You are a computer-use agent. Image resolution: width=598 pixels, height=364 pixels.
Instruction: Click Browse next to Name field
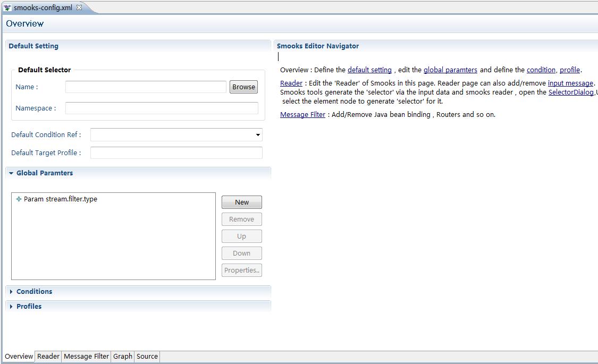pyautogui.click(x=243, y=87)
